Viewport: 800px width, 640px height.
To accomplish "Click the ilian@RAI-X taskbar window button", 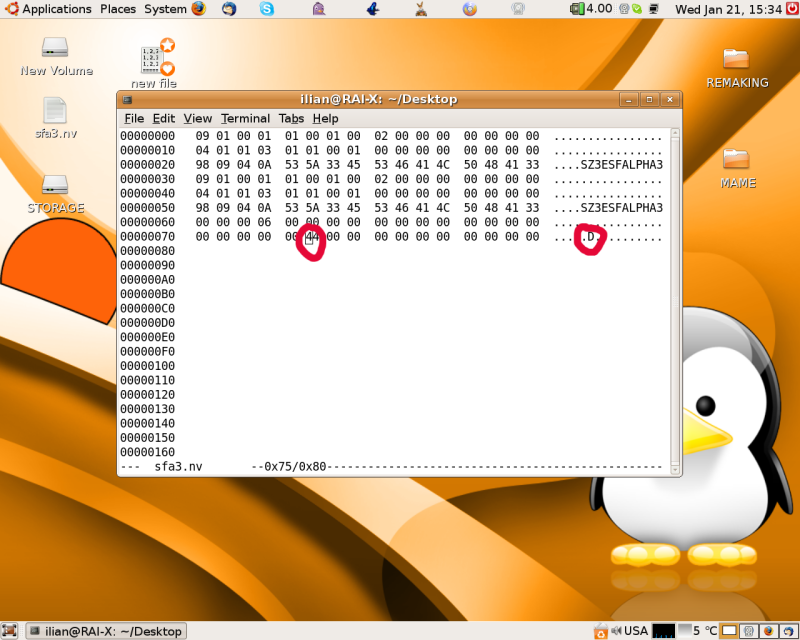I will (106, 631).
